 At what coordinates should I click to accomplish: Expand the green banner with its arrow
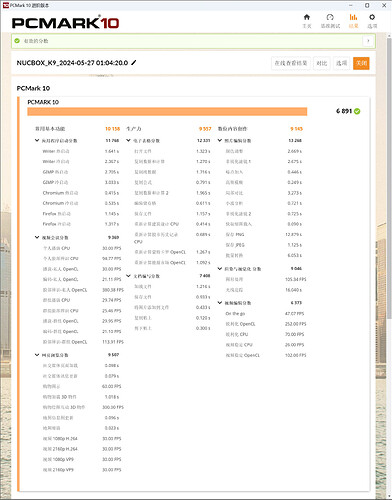click(368, 41)
